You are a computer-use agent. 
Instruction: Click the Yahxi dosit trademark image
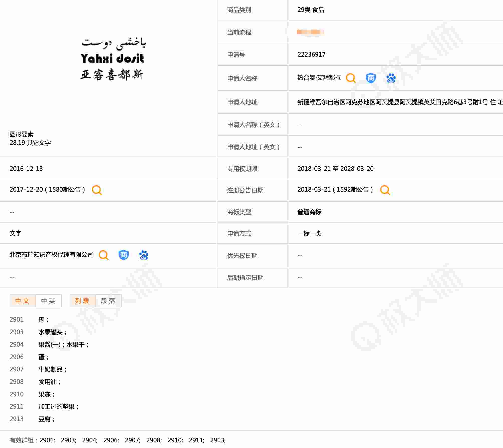[x=113, y=59]
